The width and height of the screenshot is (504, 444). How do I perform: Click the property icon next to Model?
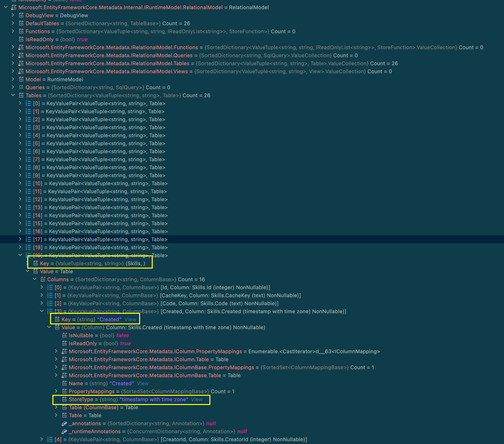[x=21, y=79]
